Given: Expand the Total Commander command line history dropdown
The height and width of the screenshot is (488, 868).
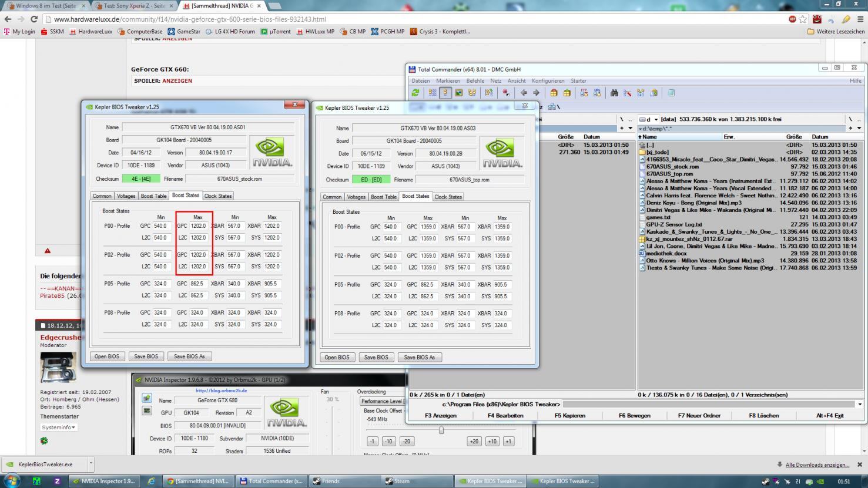Looking at the screenshot, I should (860, 404).
